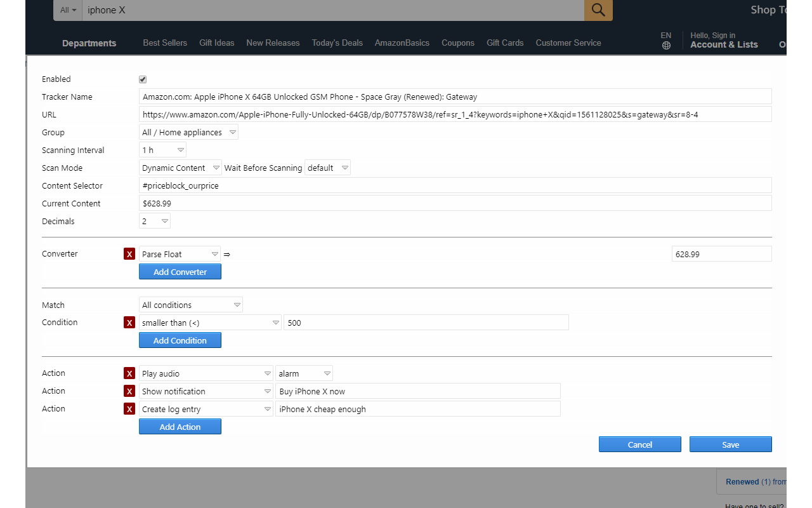Open Best Sellers in the Amazon nav
This screenshot has width=812, height=508.
[165, 43]
